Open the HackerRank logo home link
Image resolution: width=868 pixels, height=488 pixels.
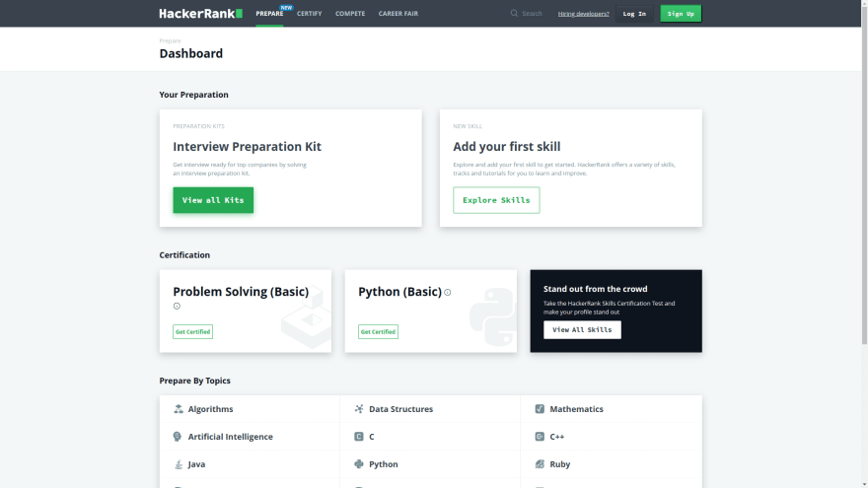click(x=200, y=13)
